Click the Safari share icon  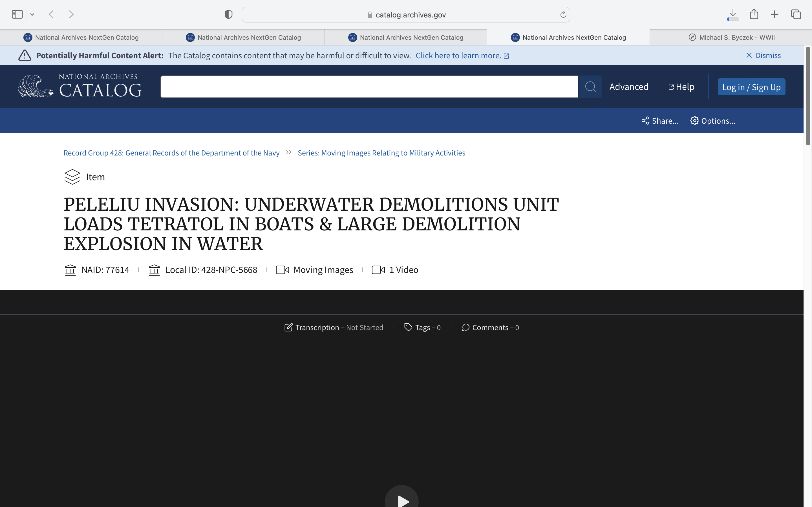(754, 14)
